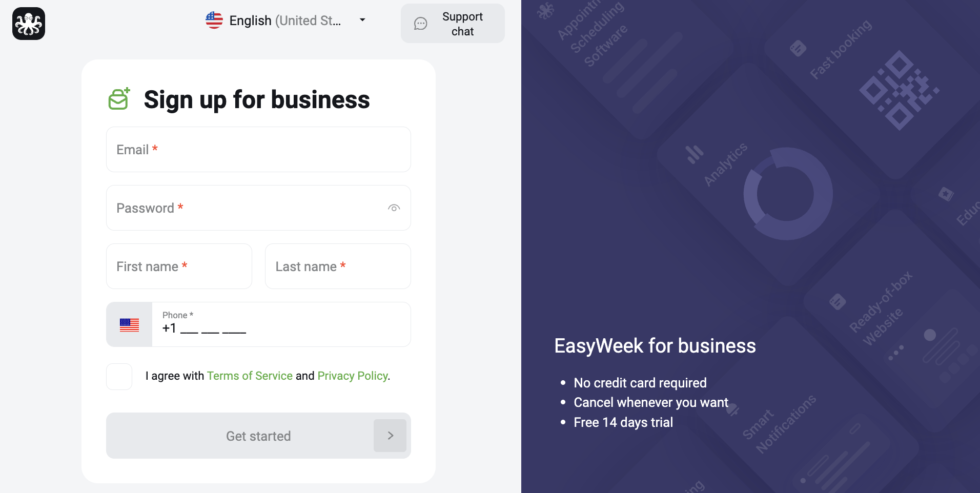Toggle password visibility eye icon

pyautogui.click(x=394, y=208)
